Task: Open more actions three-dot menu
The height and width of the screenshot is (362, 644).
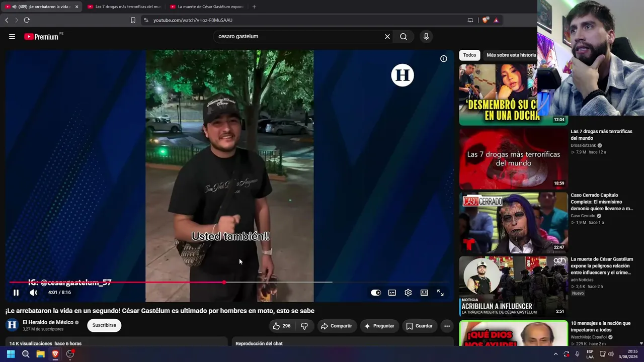Action: (x=447, y=326)
